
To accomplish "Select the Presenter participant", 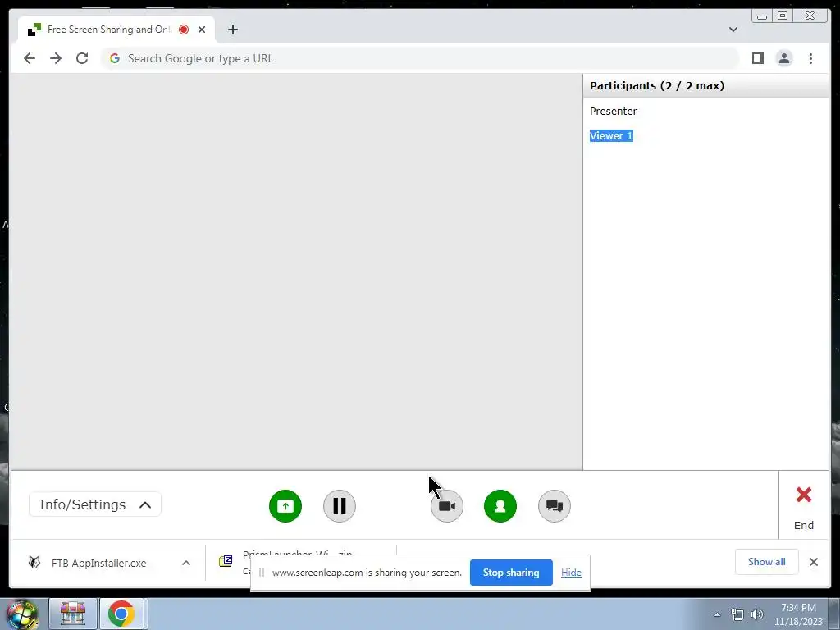I will coord(614,112).
